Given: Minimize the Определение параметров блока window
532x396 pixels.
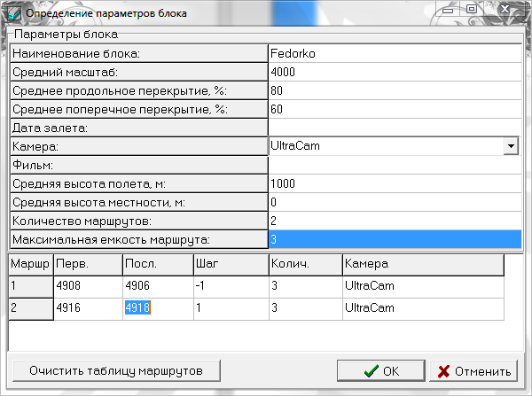Looking at the screenshot, I should click(448, 10).
